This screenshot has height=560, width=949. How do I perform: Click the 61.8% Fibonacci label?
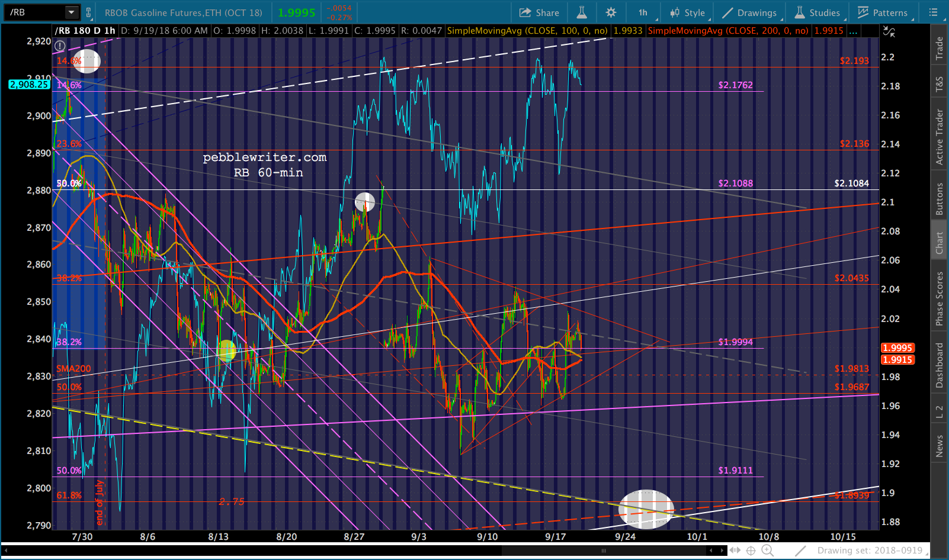[69, 495]
